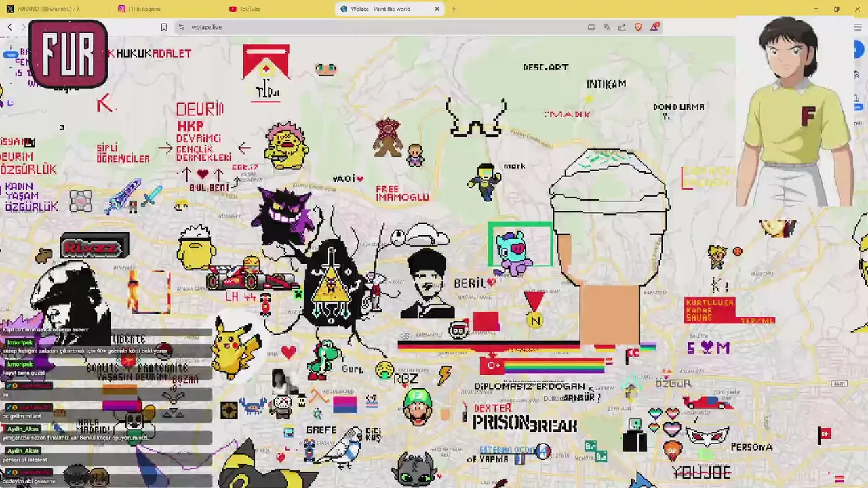The height and width of the screenshot is (488, 868).
Task: Click the rainbow flag stripe art
Action: coord(553,366)
